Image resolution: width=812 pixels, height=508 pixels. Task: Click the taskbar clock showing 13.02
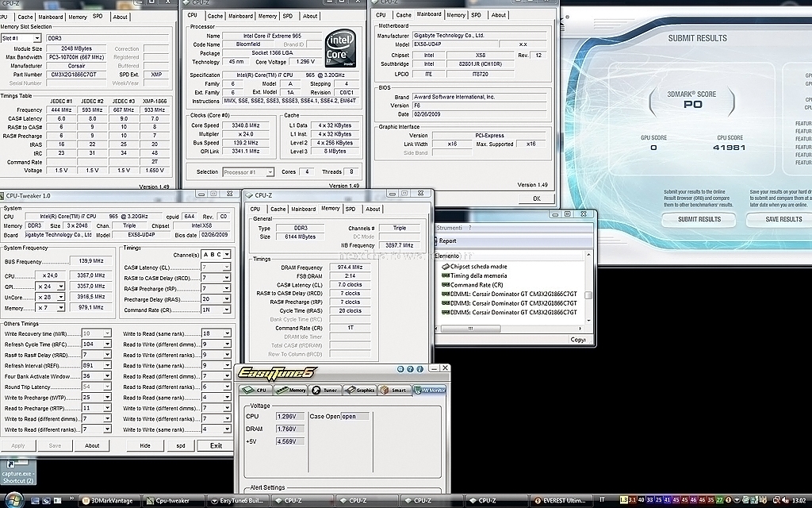point(799,500)
